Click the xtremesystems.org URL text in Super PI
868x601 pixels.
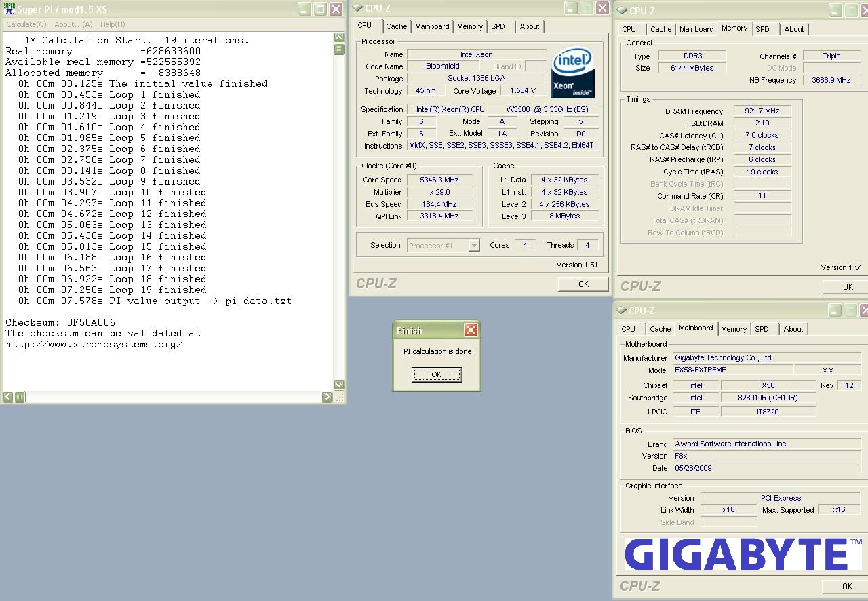click(94, 344)
